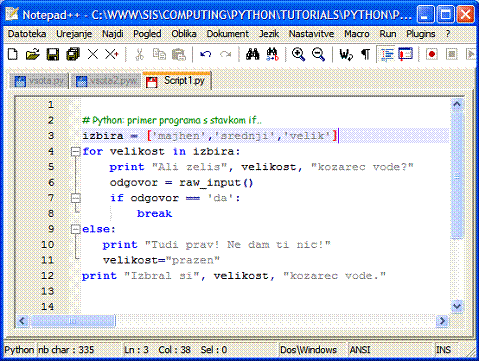Viewport: 480px width, 362px height.
Task: Stop macro recording square icon
Action: [452, 54]
